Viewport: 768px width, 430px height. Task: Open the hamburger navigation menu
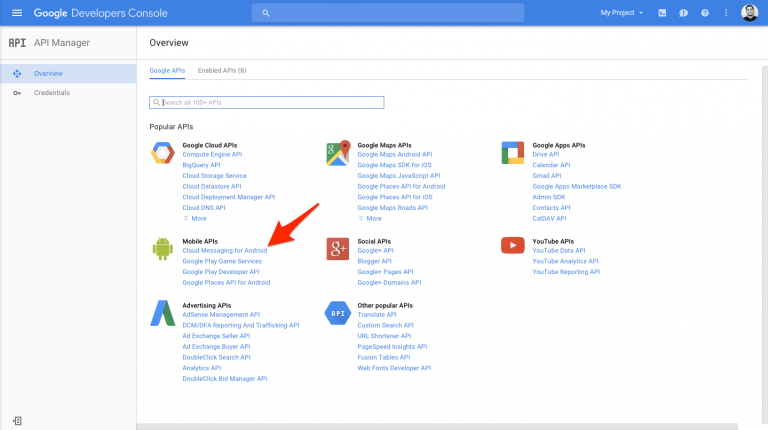pyautogui.click(x=17, y=13)
